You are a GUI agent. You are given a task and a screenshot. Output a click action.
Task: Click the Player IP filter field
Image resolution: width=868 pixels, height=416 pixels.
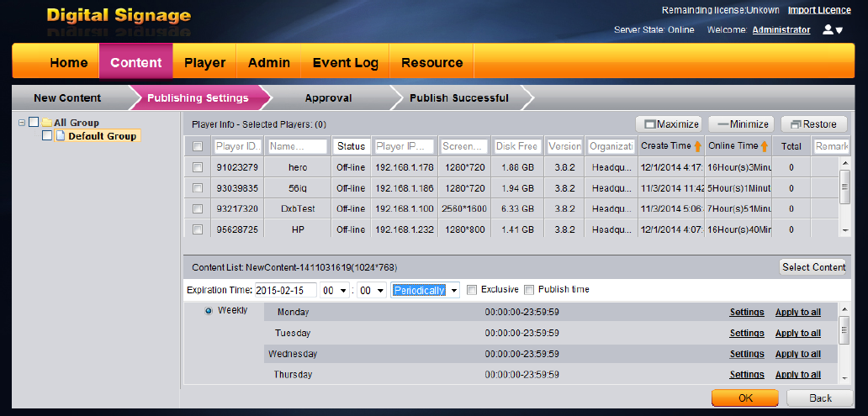405,146
